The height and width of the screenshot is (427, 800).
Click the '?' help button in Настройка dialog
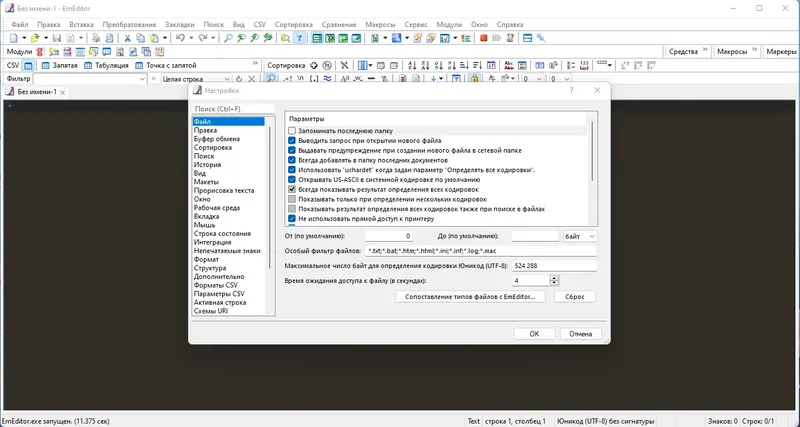pos(571,90)
